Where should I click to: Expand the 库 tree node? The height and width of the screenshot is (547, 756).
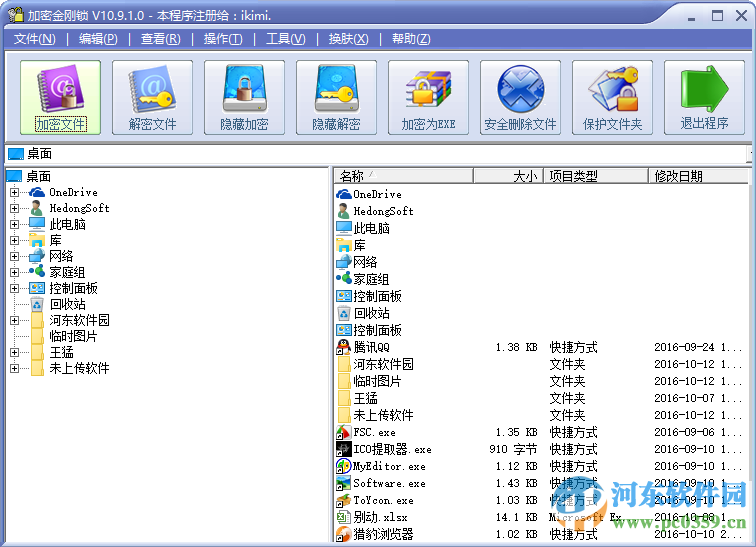14,240
